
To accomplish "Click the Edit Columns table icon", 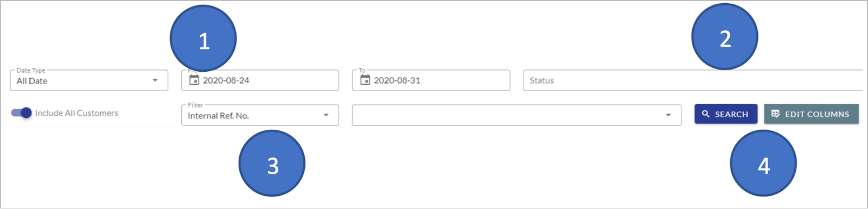I will [x=775, y=114].
